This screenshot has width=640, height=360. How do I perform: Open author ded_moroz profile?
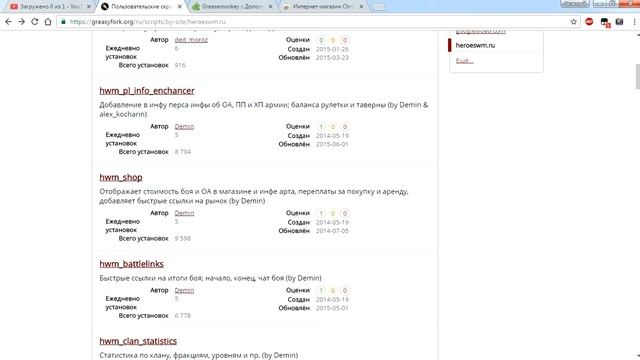pos(191,40)
